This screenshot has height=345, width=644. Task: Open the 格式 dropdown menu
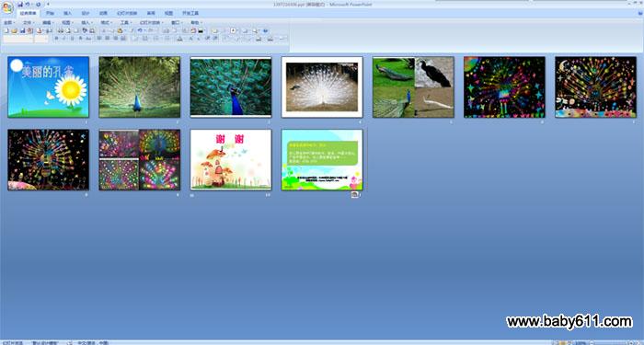click(106, 23)
